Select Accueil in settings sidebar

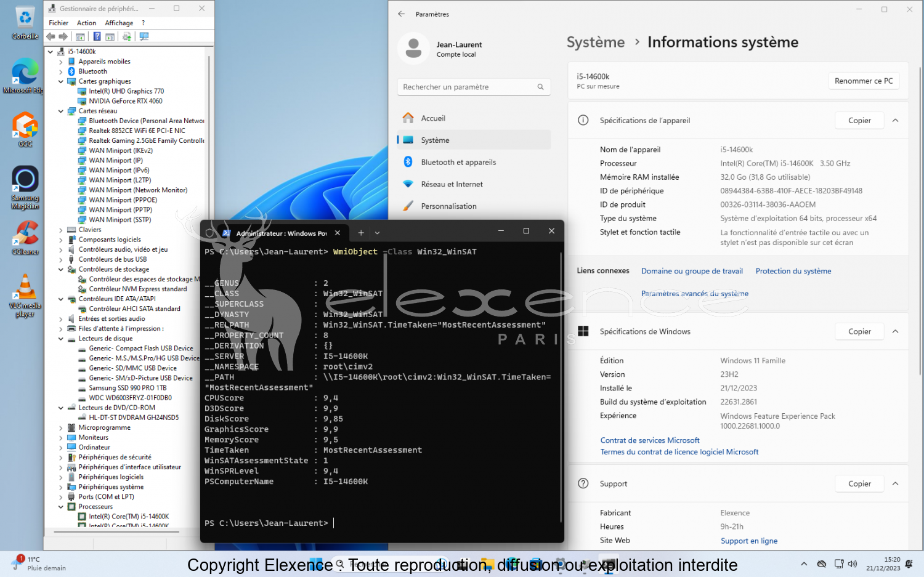(474, 118)
